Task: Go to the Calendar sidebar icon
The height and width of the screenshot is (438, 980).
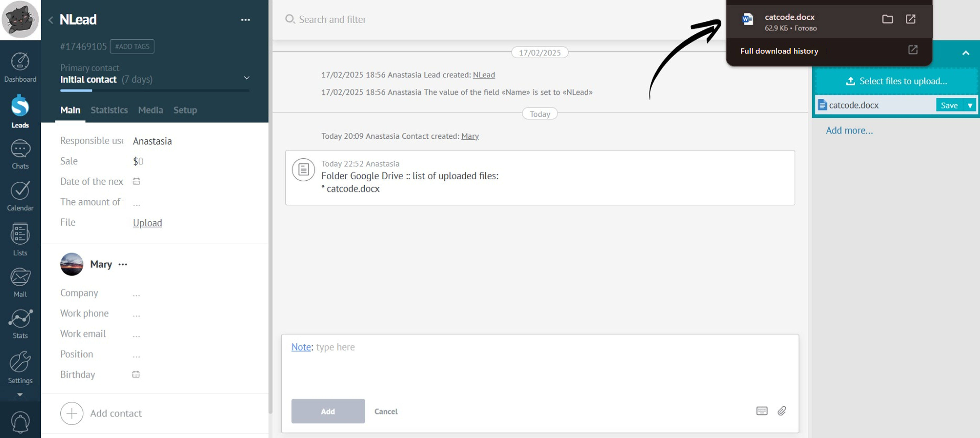Action: [20, 191]
